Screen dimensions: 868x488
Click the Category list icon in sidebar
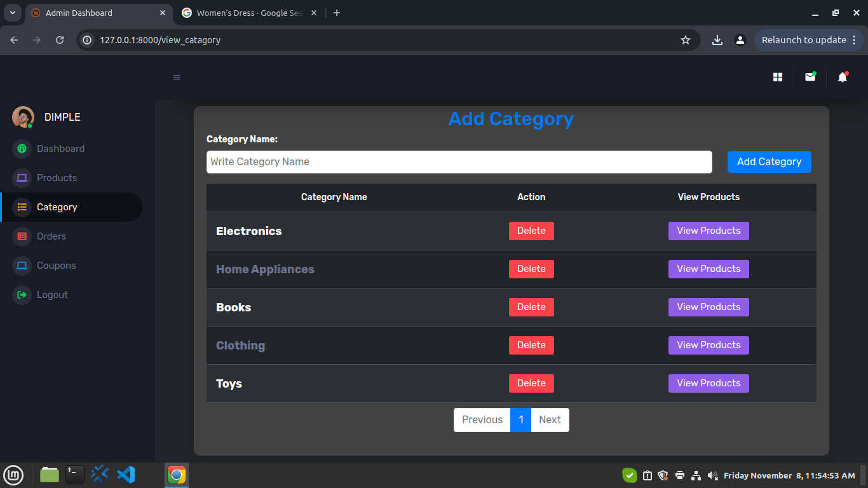[22, 207]
